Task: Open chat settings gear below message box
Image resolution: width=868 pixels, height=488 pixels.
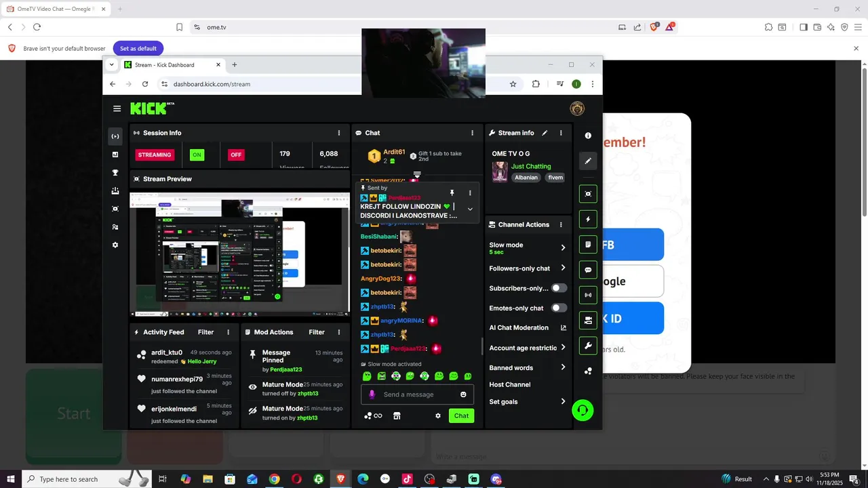Action: click(438, 415)
